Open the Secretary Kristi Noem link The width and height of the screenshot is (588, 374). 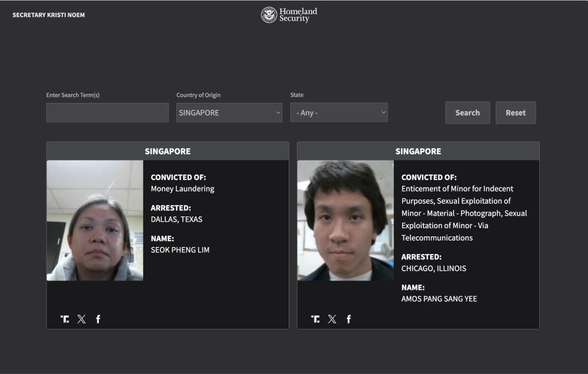49,15
